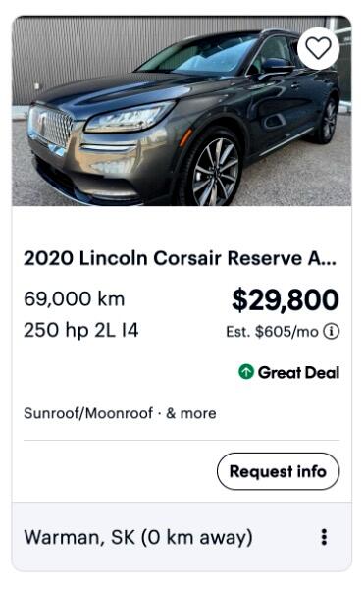Expand the "& more" features link
The image size is (364, 589).
191,413
